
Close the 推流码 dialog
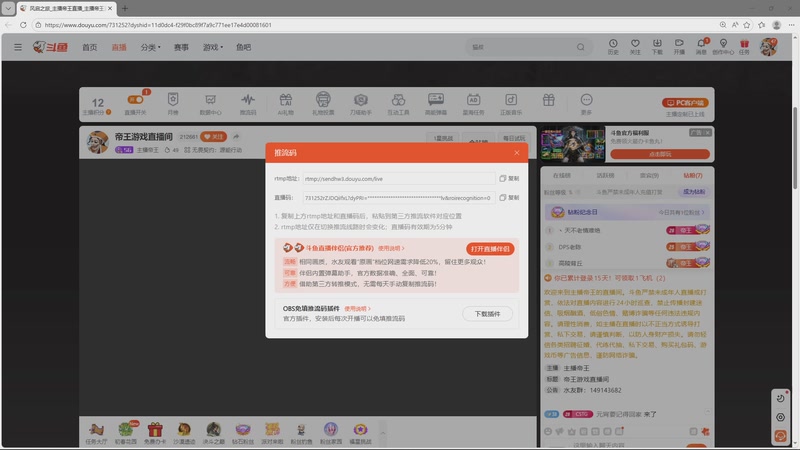click(x=516, y=153)
